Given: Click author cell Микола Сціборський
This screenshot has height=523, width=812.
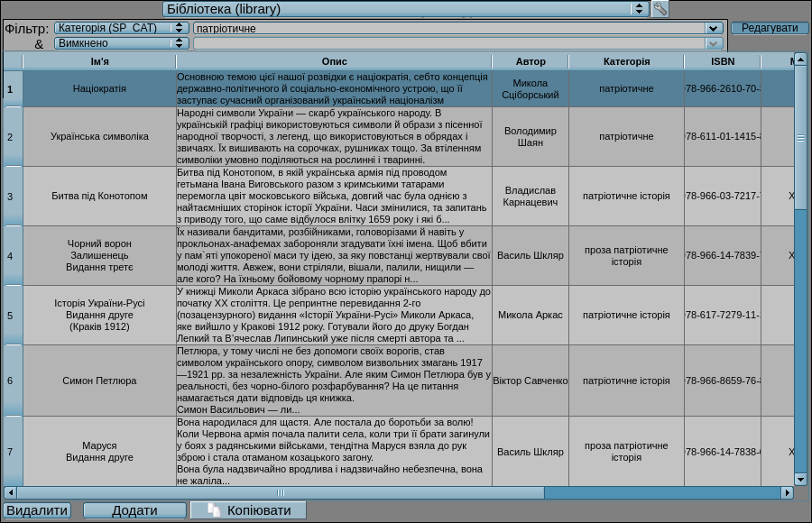Looking at the screenshot, I should [531, 88].
